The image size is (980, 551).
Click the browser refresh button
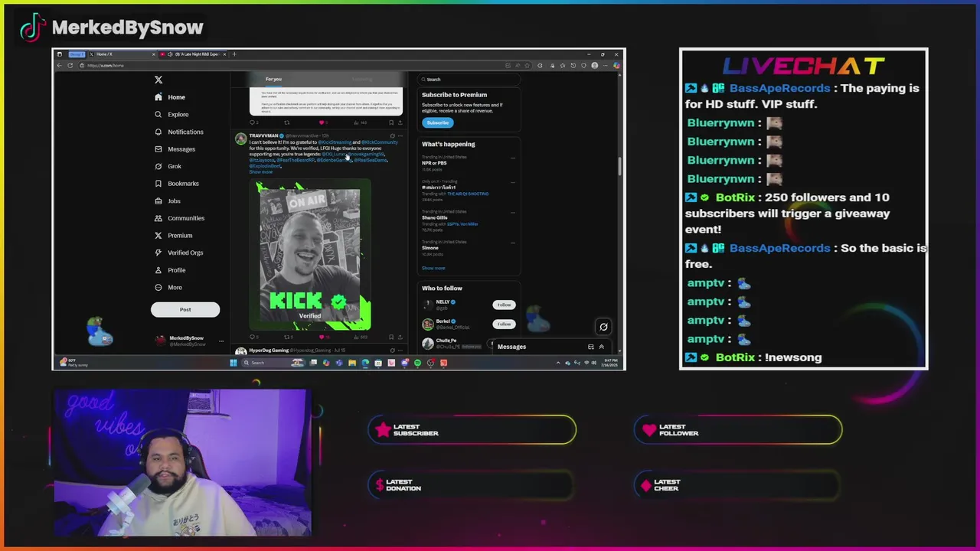(x=70, y=65)
